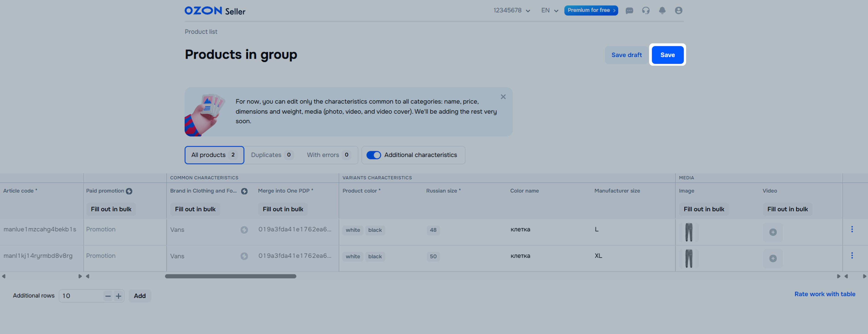This screenshot has width=868, height=334.
Task: Toggle Additional characteristics switch
Action: click(x=373, y=155)
